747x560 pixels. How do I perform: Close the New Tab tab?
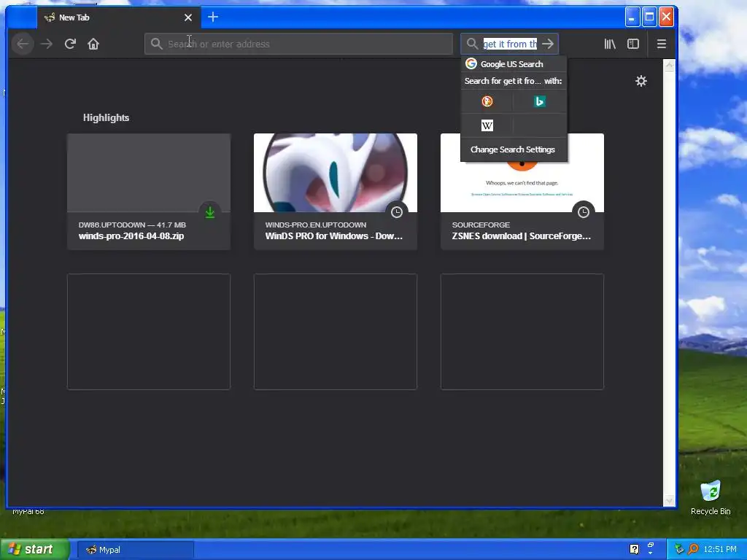[188, 17]
